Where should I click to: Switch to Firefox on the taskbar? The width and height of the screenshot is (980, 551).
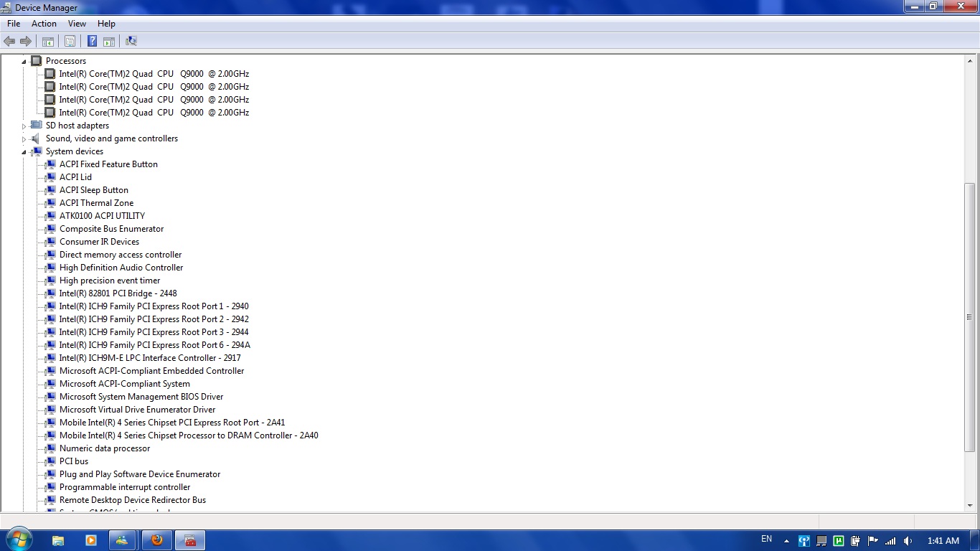157,540
